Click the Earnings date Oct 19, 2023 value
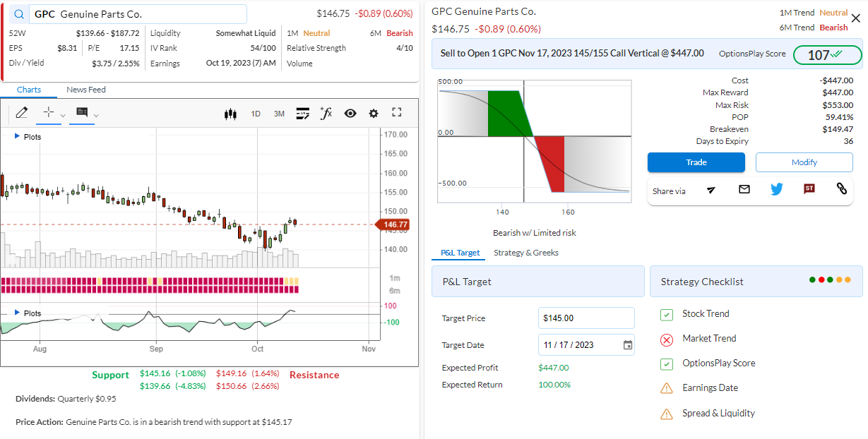This screenshot has height=439, width=868. click(241, 64)
